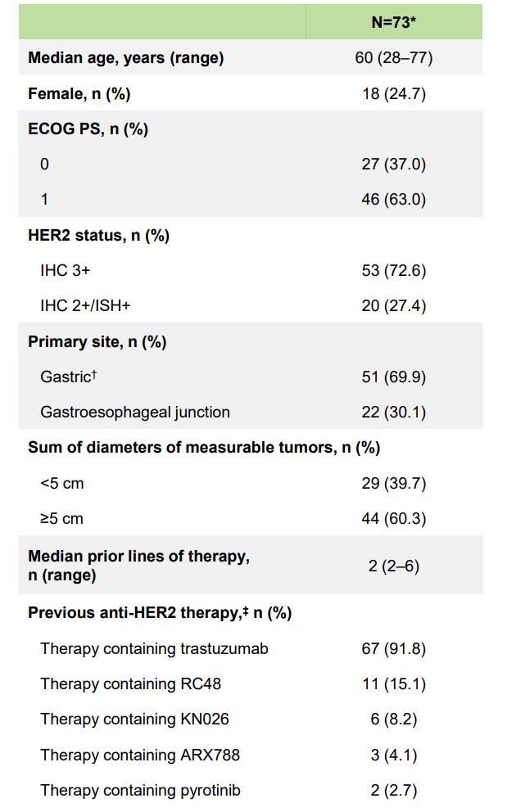This screenshot has height=812, width=507.
Task: Select the 2 (2.7) pyrotinib value
Action: pyautogui.click(x=393, y=791)
